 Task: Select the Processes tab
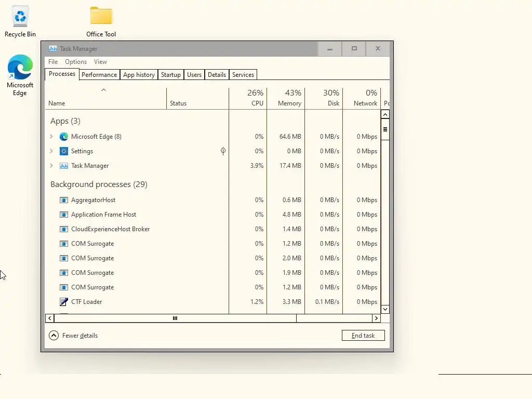point(62,74)
